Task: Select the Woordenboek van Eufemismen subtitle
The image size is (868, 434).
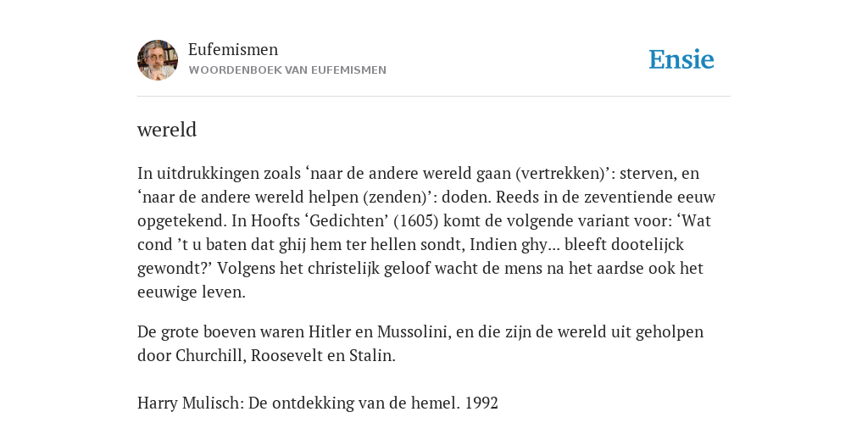Action: pos(287,70)
